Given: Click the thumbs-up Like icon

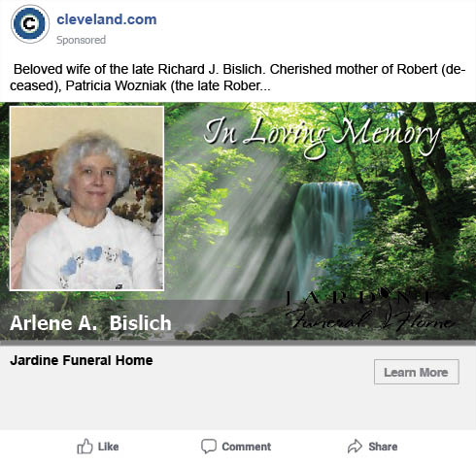Looking at the screenshot, I should coord(85,447).
